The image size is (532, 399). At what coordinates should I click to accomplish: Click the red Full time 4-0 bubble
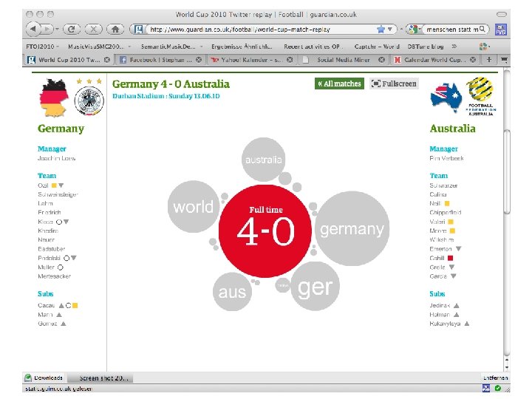(265, 231)
